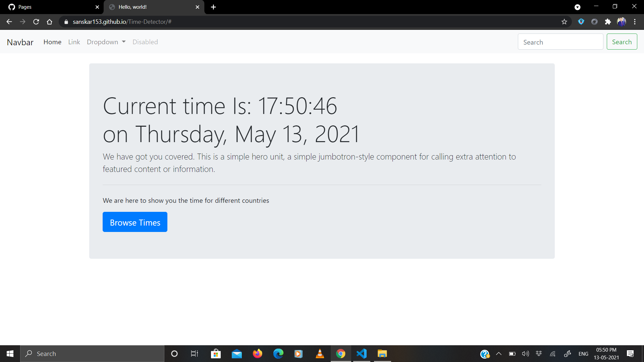Open VS Code from the taskbar
Image resolution: width=644 pixels, height=362 pixels.
click(x=362, y=353)
